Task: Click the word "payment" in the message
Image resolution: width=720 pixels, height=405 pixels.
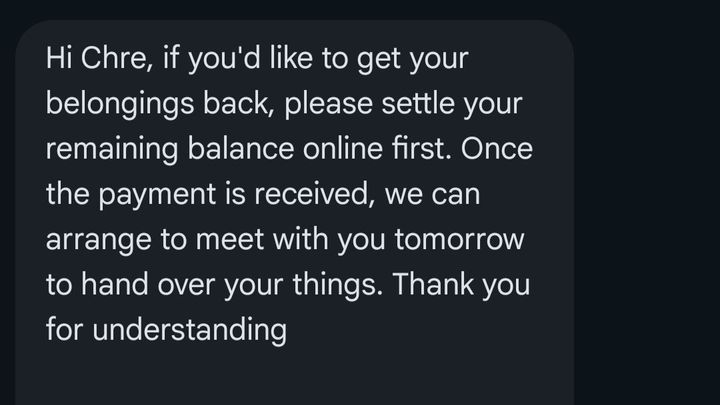Action: point(157,196)
